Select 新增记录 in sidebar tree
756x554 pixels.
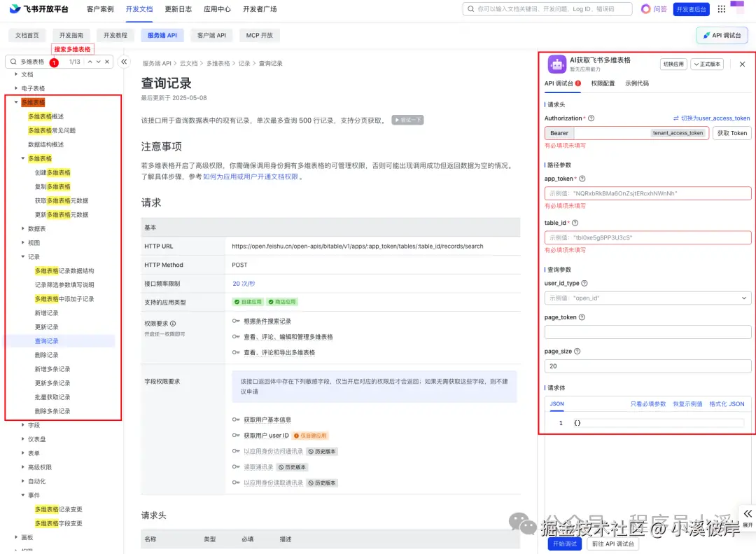[46, 313]
